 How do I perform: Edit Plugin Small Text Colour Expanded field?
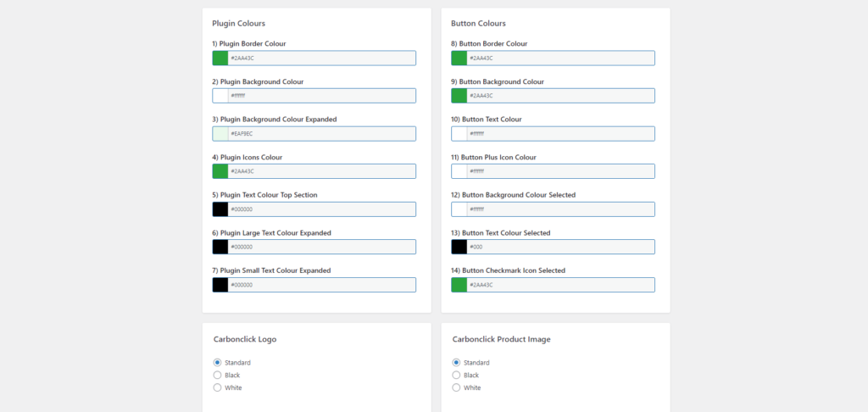pos(321,285)
